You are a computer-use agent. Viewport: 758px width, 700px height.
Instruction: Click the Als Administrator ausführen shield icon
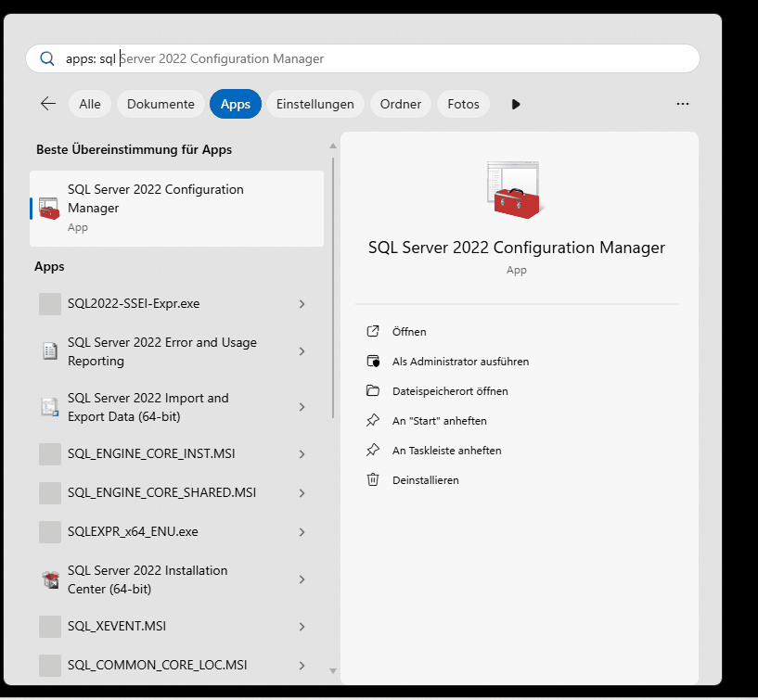pyautogui.click(x=373, y=362)
